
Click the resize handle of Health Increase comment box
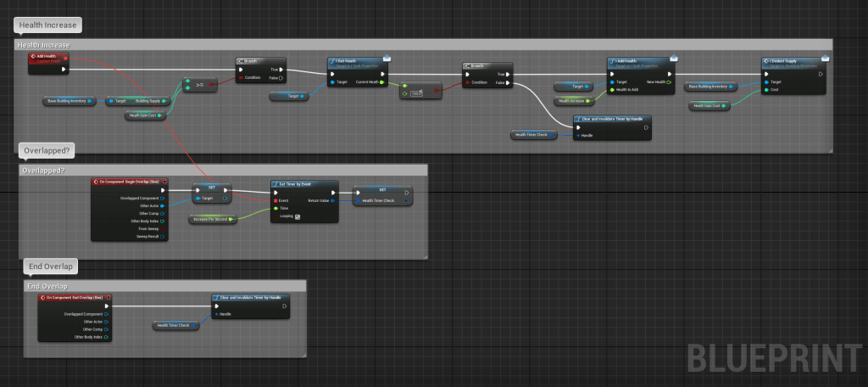(x=831, y=149)
